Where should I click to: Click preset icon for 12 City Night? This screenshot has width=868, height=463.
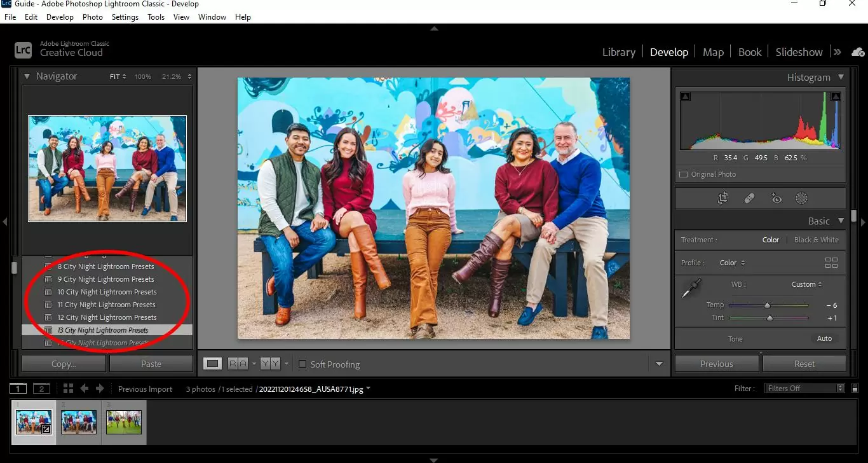48,317
